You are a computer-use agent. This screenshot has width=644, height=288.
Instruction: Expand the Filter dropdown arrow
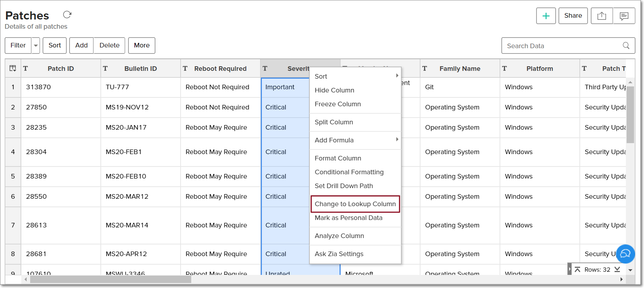point(36,46)
